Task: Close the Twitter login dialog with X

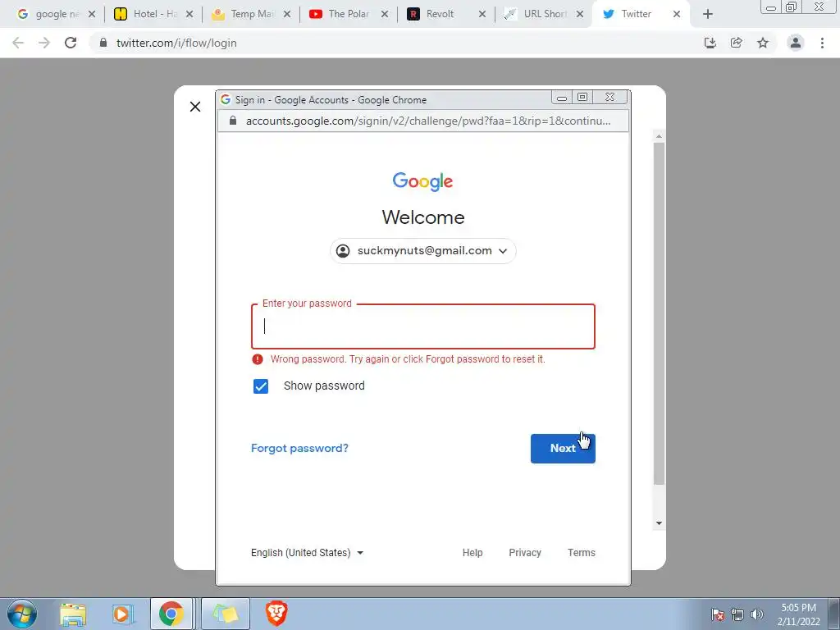Action: point(195,107)
